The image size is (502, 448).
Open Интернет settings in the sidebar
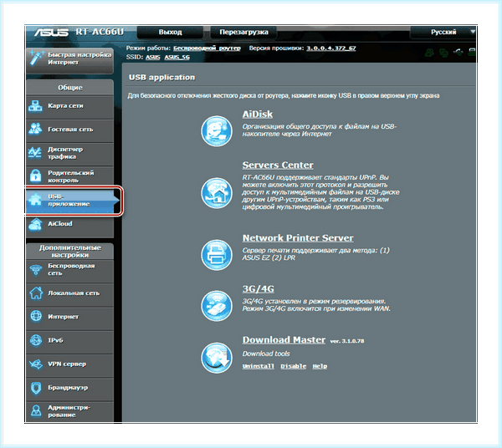69,318
